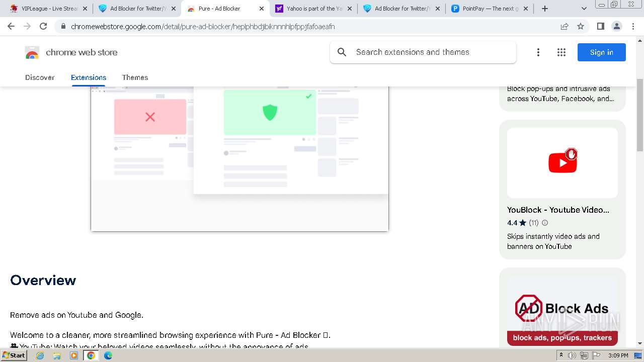Click the 4.4 star rating text
This screenshot has width=644, height=362.
tap(512, 223)
